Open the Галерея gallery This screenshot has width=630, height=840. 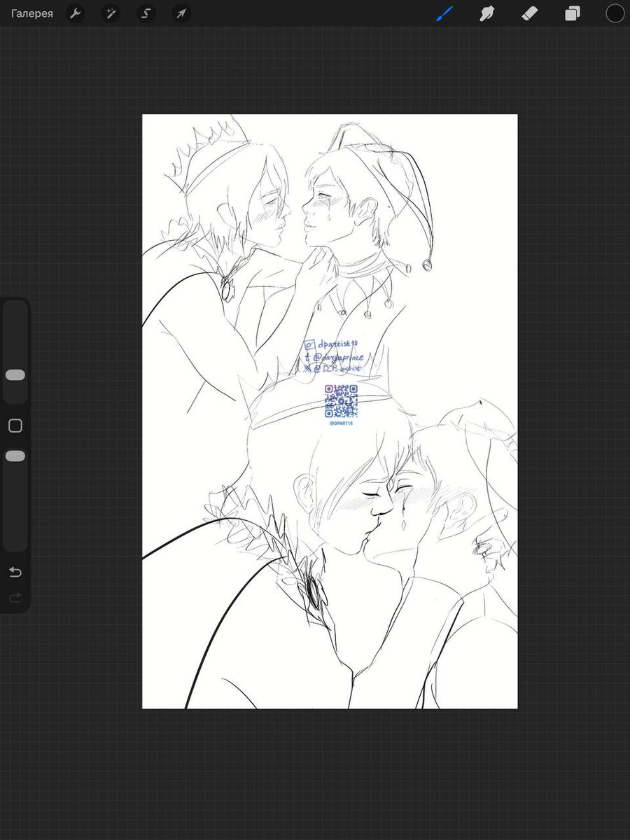[x=32, y=13]
